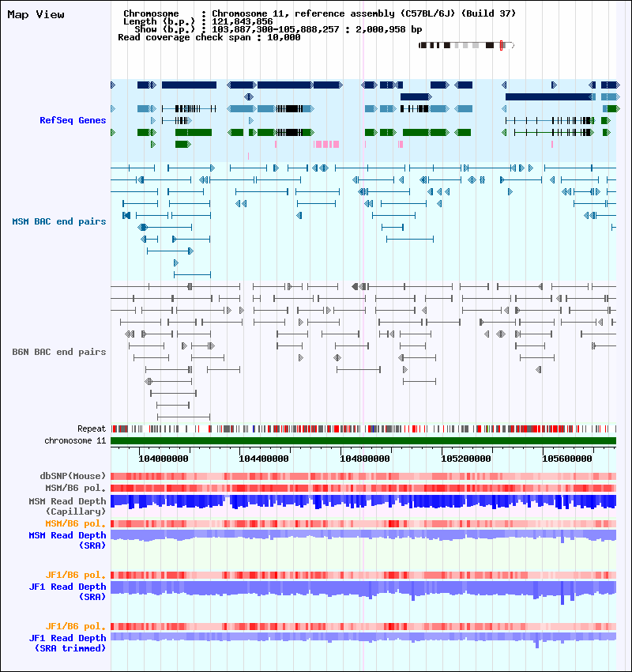Click the chromosome ideogram band overview
This screenshot has width=632, height=672.
[x=466, y=45]
